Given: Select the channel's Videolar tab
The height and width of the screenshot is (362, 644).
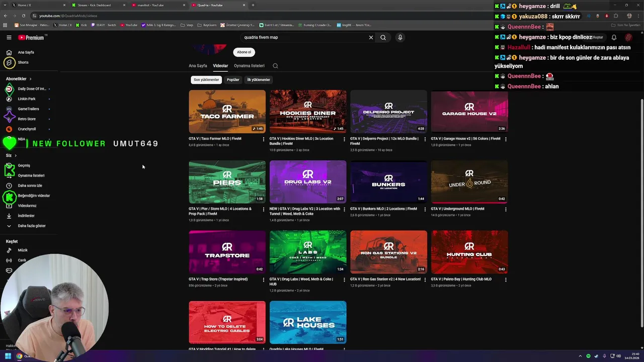Looking at the screenshot, I should (x=220, y=66).
